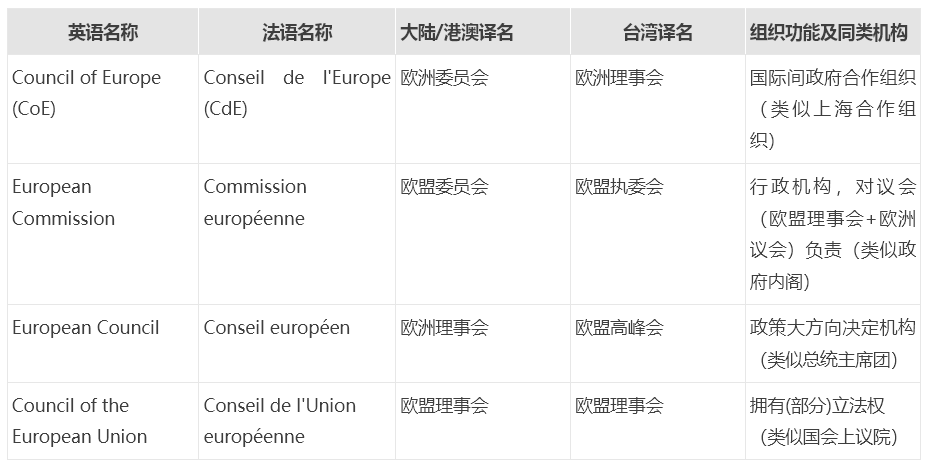Click the 拥有(部分)立法权 description cell
927x464 pixels.
pos(832,421)
